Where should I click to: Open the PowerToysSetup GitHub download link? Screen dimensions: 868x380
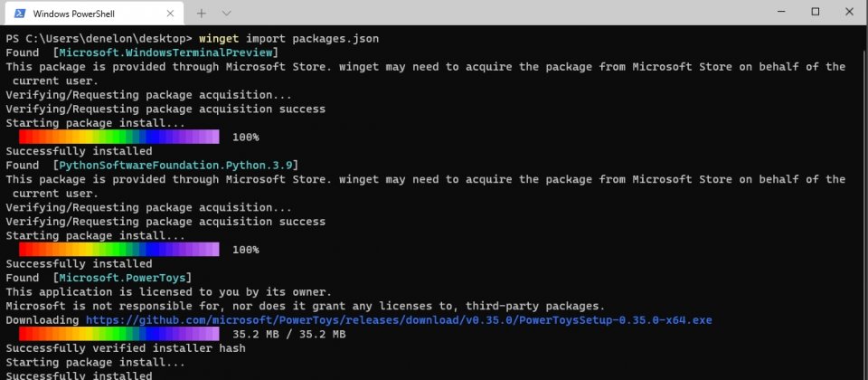coord(399,320)
